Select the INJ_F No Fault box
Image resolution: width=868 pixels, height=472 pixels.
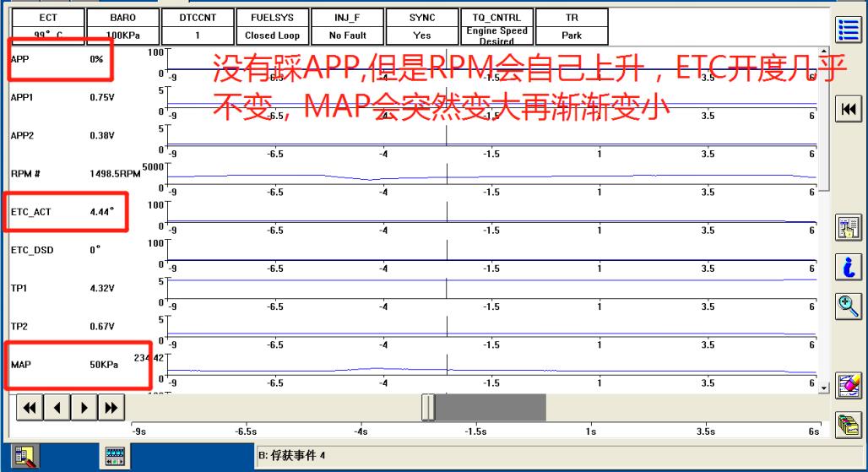348,26
